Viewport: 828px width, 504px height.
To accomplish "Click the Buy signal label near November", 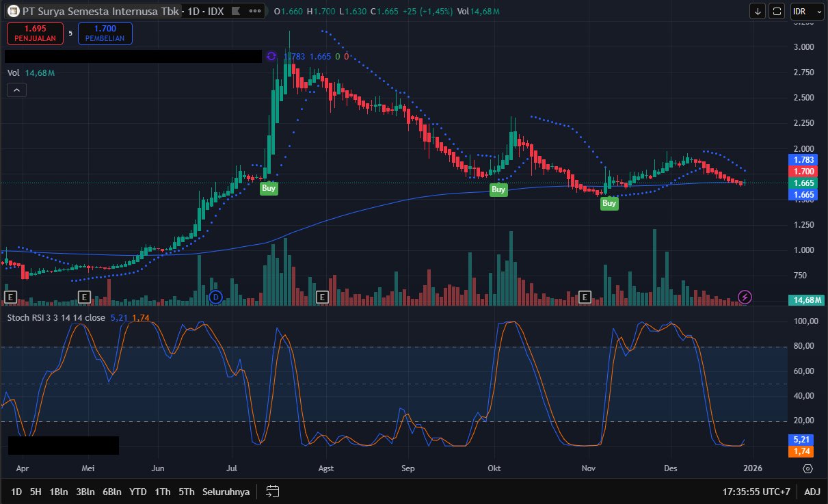I will [x=609, y=203].
